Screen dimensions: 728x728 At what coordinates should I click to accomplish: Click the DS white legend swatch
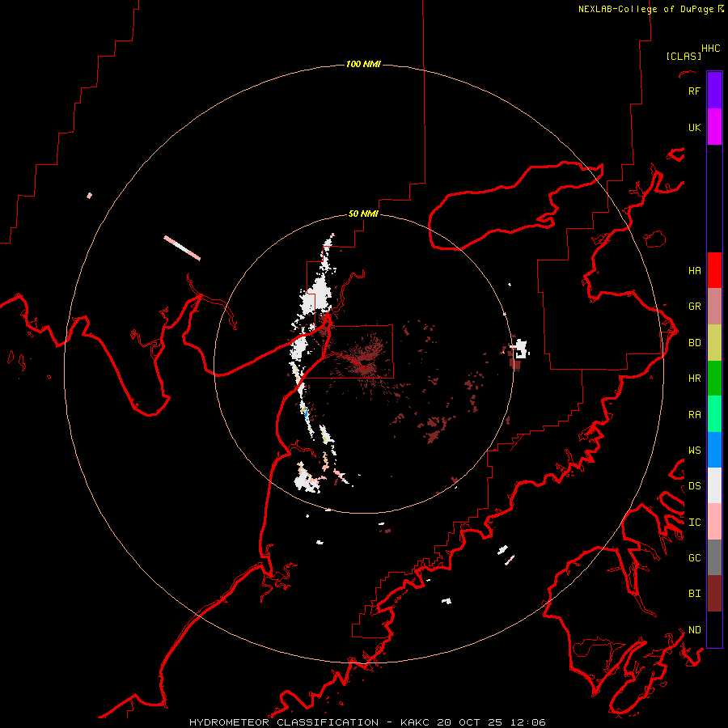click(714, 485)
